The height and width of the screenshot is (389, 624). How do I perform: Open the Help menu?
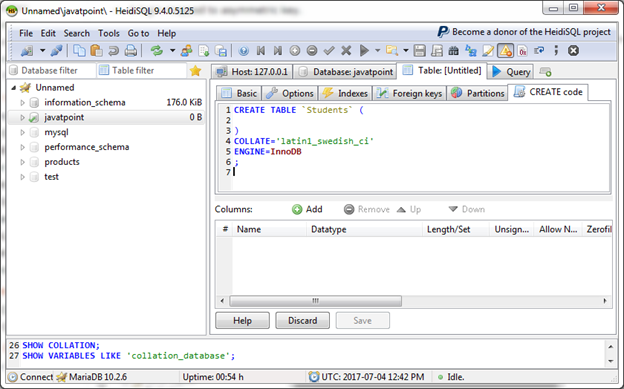(x=166, y=33)
